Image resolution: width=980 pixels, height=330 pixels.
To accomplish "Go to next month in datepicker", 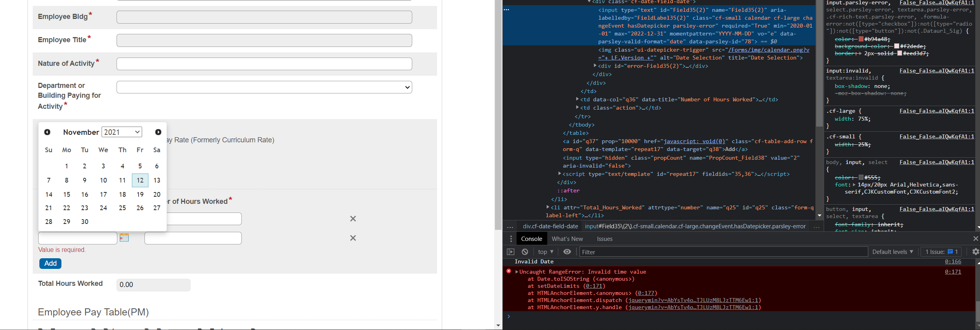I will pos(158,132).
